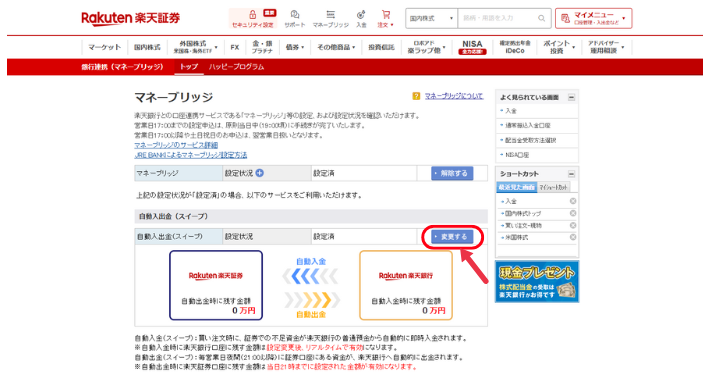The width and height of the screenshot is (710, 380).
Task: Expand the アドバイザー運用相談 menu
Action: pos(606,47)
